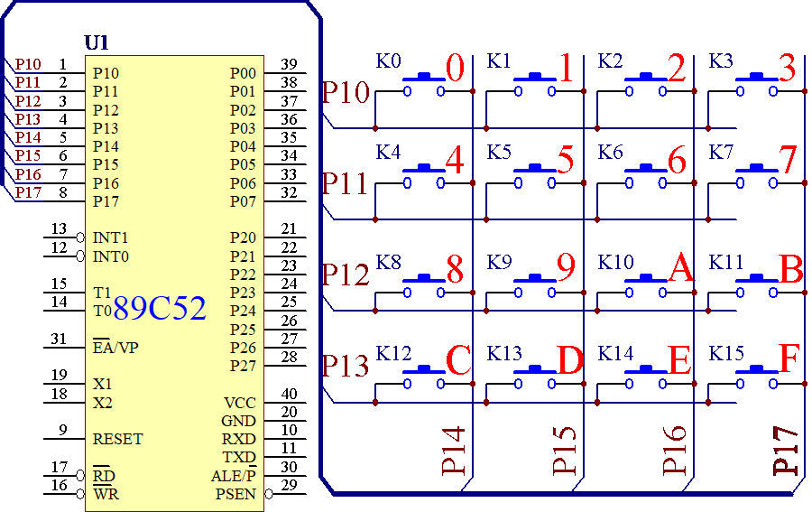The image size is (812, 512).
Task: Select the GND pin name
Action: (x=239, y=421)
